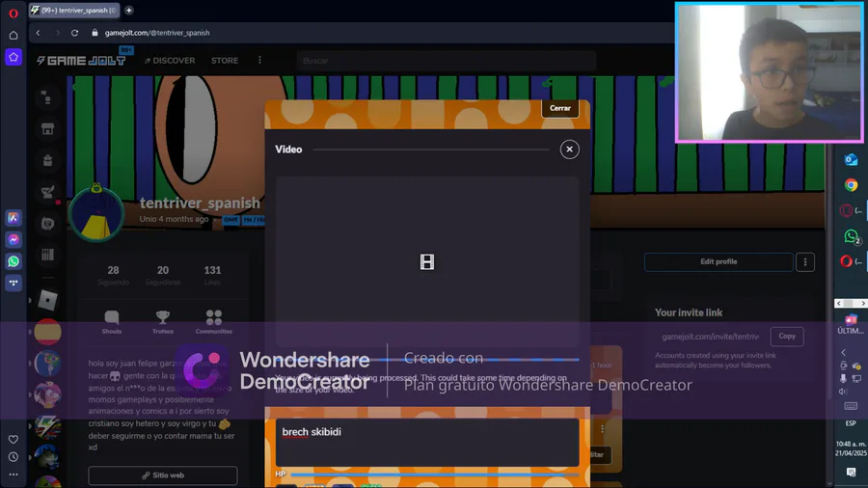The width and height of the screenshot is (868, 488).
Task: Open the DISCOVER section
Action: tap(170, 61)
